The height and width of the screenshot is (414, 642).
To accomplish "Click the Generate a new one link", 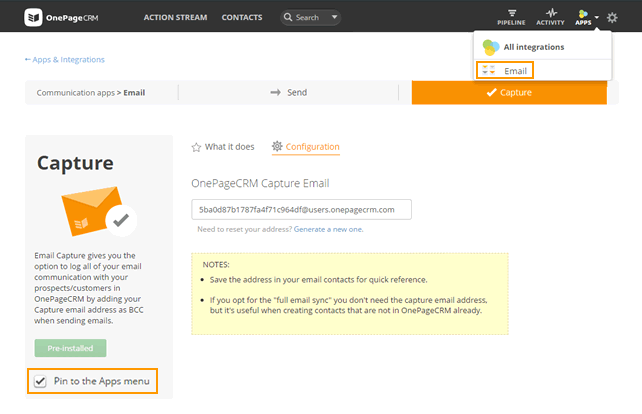I will [328, 229].
